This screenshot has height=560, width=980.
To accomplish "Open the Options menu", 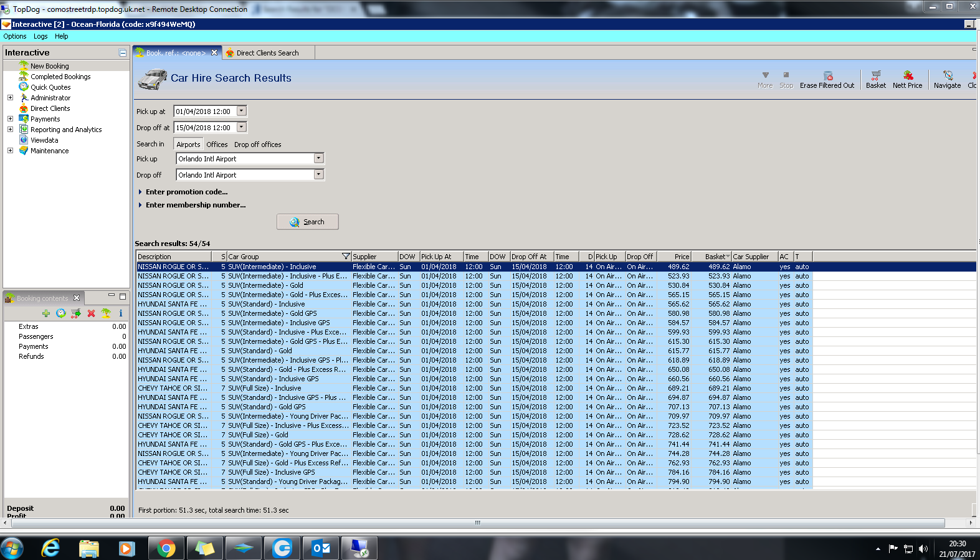I will click(x=15, y=36).
